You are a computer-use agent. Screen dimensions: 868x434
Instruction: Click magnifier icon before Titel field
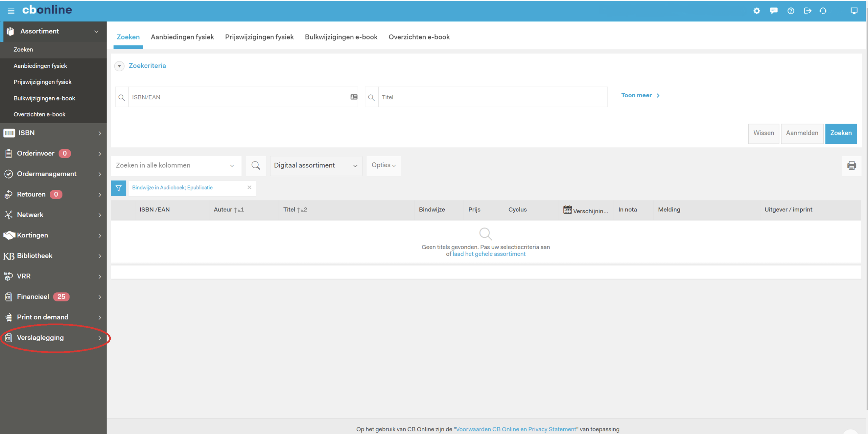[x=371, y=97]
